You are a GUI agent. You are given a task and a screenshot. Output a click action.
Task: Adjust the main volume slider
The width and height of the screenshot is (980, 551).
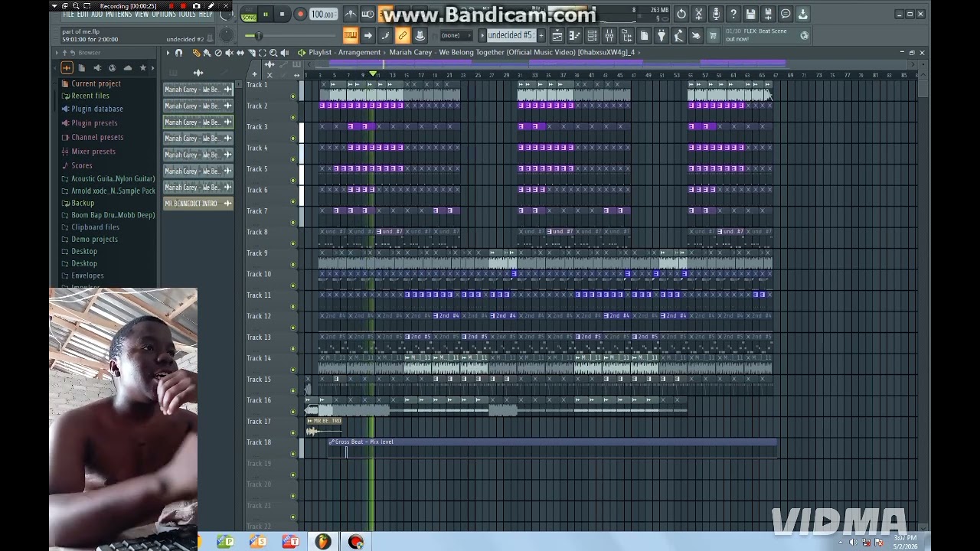coord(258,35)
